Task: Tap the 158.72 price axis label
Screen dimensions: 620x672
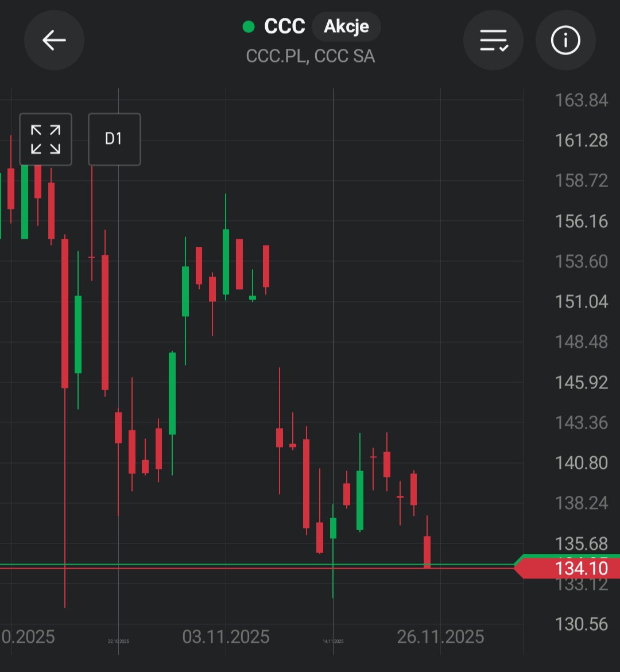Action: pos(582,181)
